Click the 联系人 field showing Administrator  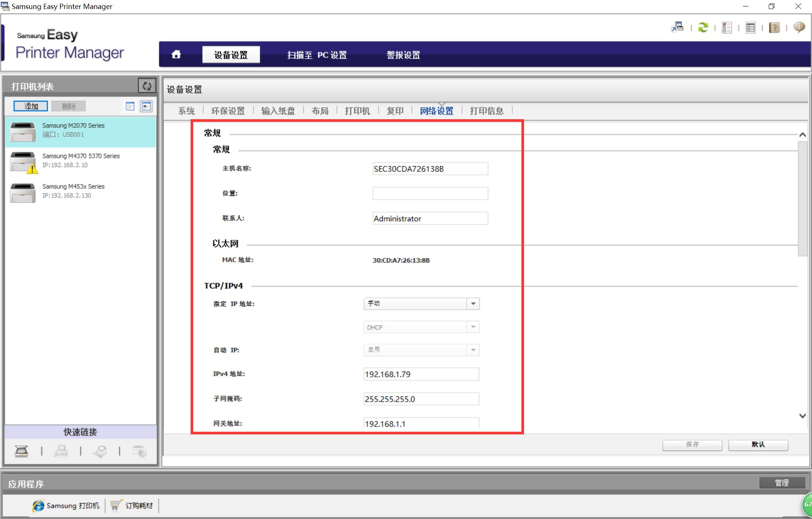[430, 219]
